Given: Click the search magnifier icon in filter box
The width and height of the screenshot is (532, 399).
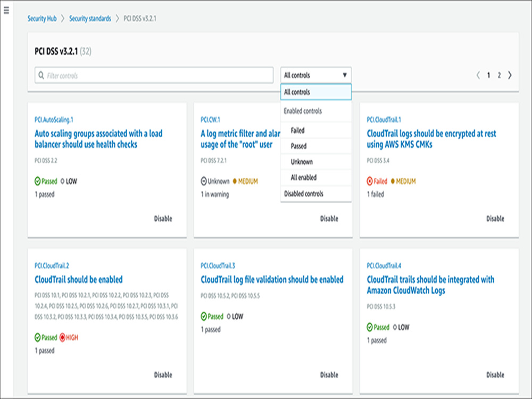Looking at the screenshot, I should coord(41,76).
